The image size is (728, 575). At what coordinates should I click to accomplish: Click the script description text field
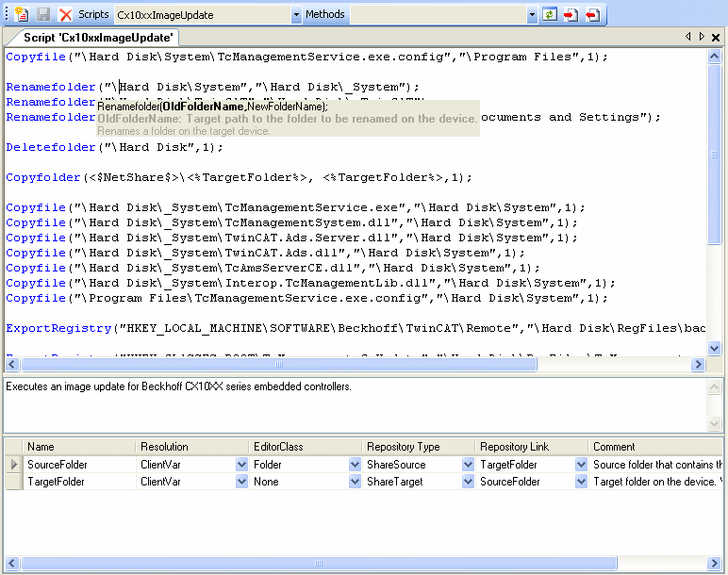[x=356, y=405]
